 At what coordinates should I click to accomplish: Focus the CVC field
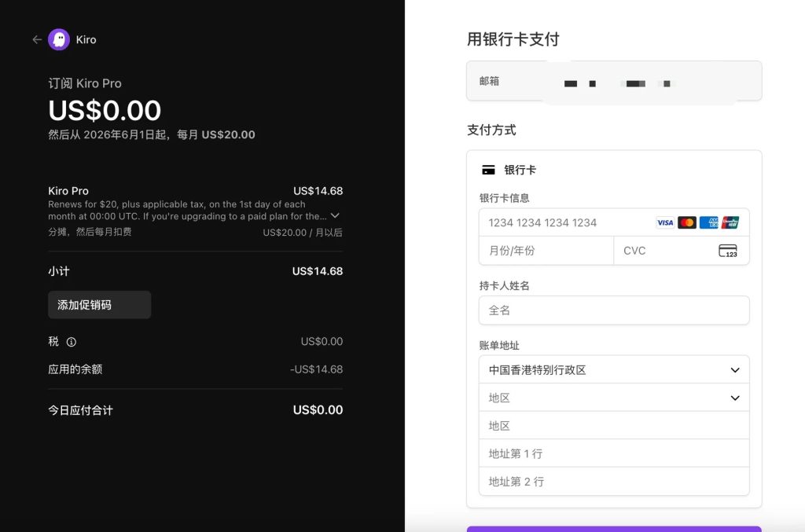click(x=682, y=251)
